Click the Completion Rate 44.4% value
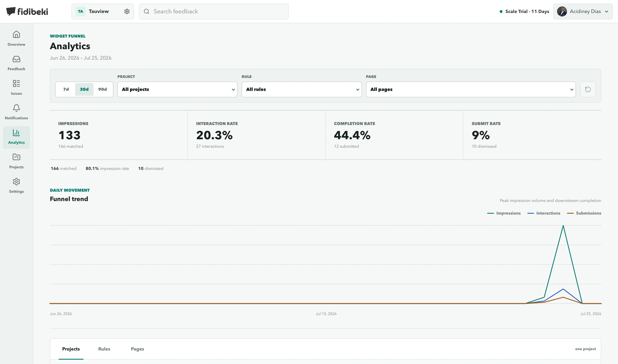This screenshot has height=364, width=618. tap(352, 135)
